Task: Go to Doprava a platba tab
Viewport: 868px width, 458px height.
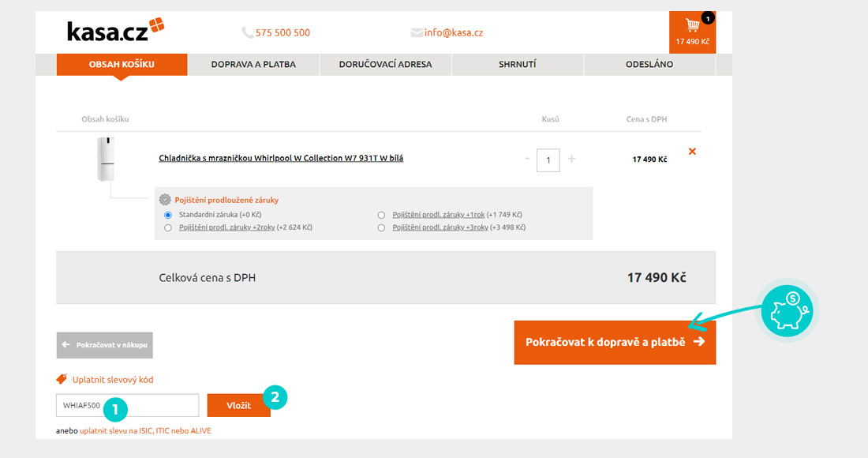Action: point(253,64)
